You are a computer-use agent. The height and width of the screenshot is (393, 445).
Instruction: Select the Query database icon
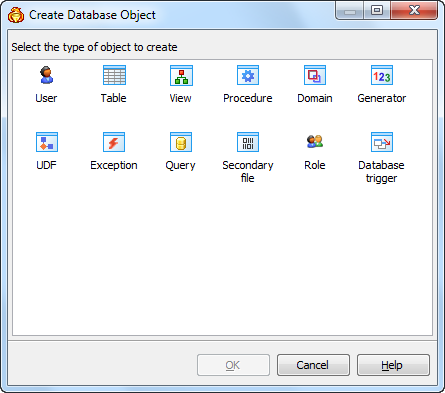181,142
